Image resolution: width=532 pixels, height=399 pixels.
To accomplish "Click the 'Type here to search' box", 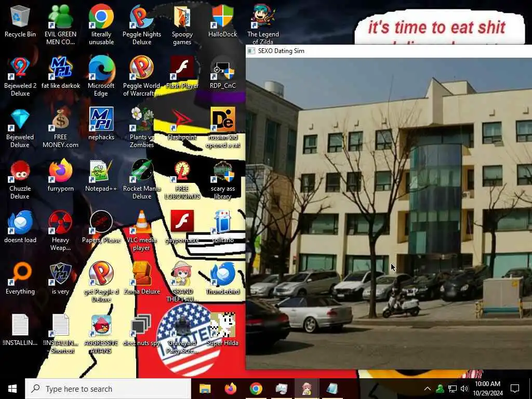I will pos(108,389).
